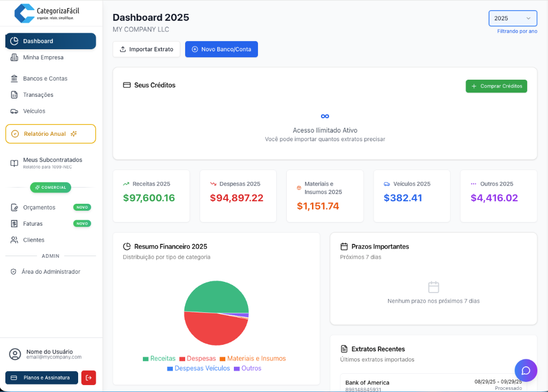Open Planos e Assinatura
548x392 pixels.
[42, 378]
